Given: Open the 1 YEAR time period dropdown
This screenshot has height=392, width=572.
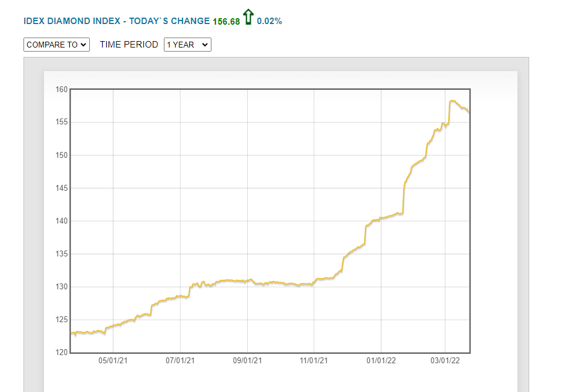Looking at the screenshot, I should point(187,45).
